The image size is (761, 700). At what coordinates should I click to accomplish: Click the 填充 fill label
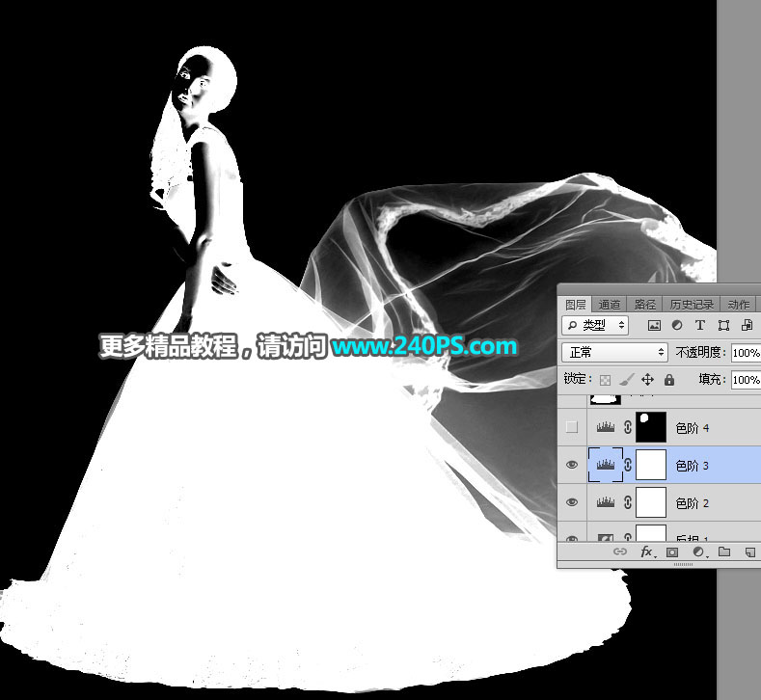pyautogui.click(x=712, y=379)
